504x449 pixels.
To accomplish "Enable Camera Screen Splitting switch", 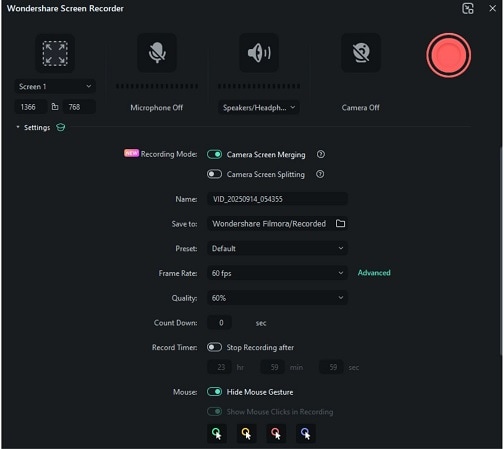I will [214, 174].
